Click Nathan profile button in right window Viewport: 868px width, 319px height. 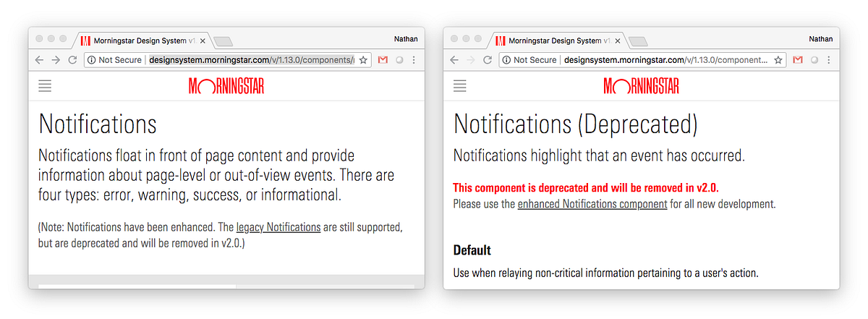coord(820,39)
